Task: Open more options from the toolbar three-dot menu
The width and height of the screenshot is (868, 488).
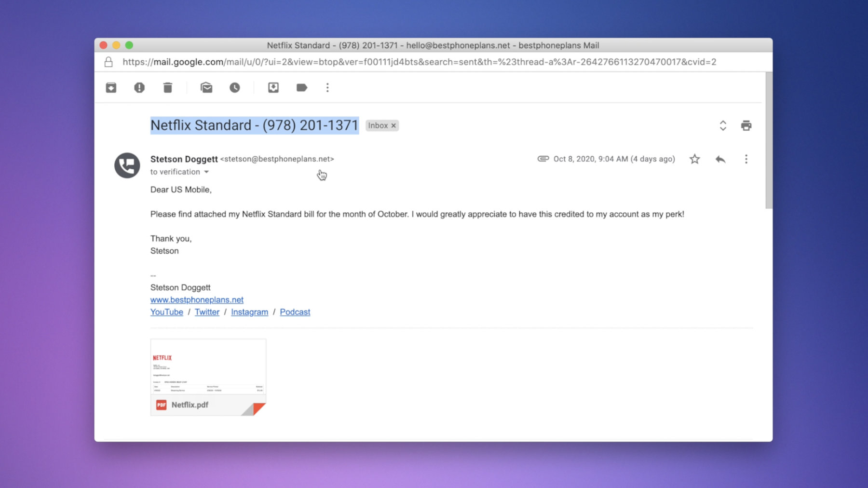Action: (x=327, y=87)
